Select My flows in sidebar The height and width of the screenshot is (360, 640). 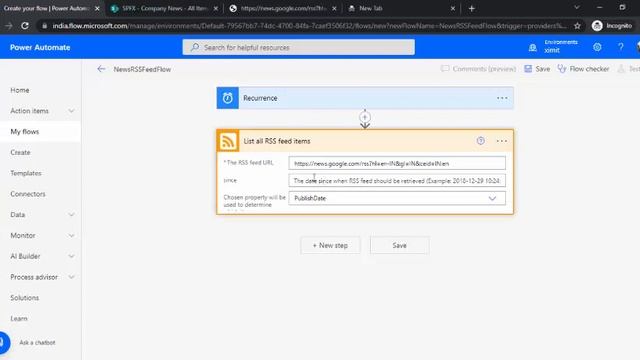click(x=24, y=131)
